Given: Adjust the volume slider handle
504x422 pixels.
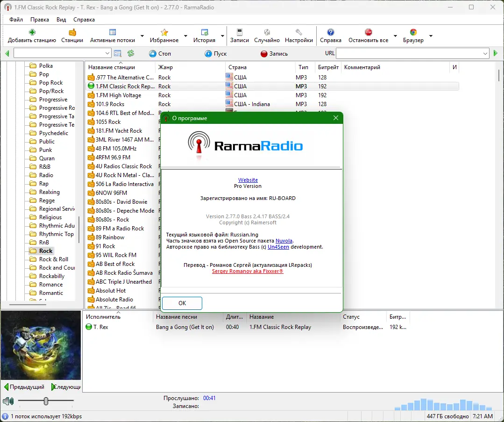Looking at the screenshot, I should (x=46, y=401).
